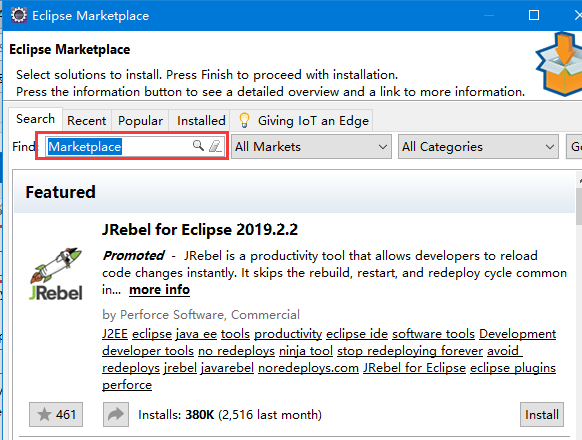582x440 pixels.
Task: Select the Search tab
Action: click(36, 119)
